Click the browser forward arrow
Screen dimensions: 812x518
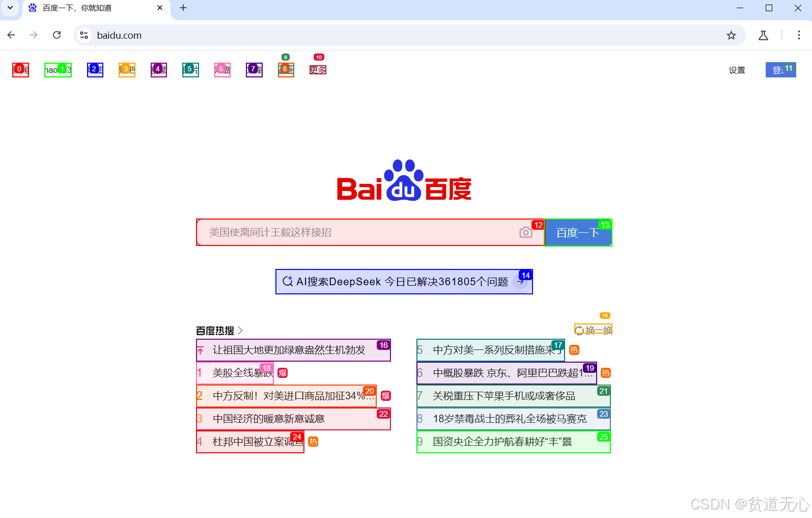click(x=34, y=35)
